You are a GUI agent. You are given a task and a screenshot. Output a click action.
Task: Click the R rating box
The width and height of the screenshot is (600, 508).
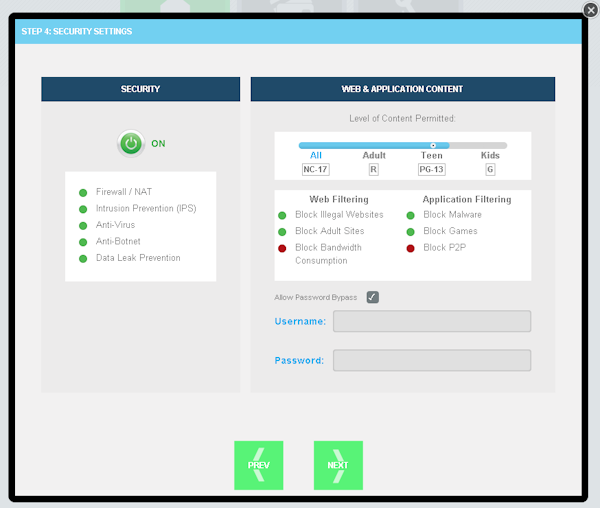pos(373,169)
